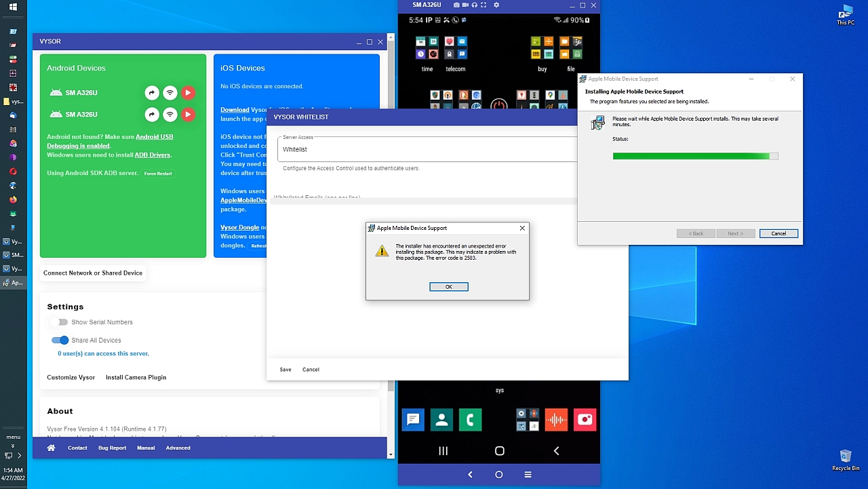Click 0 user(s) can access this server link
This screenshot has width=868, height=489.
coord(103,353)
